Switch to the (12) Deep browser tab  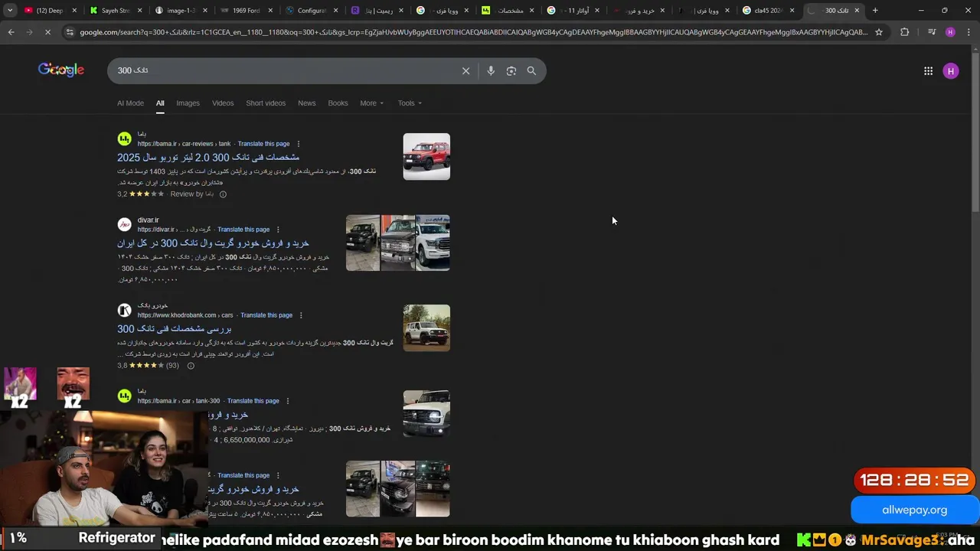51,11
